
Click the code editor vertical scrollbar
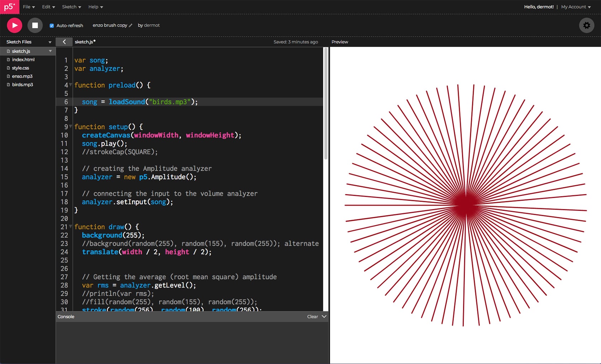point(325,103)
